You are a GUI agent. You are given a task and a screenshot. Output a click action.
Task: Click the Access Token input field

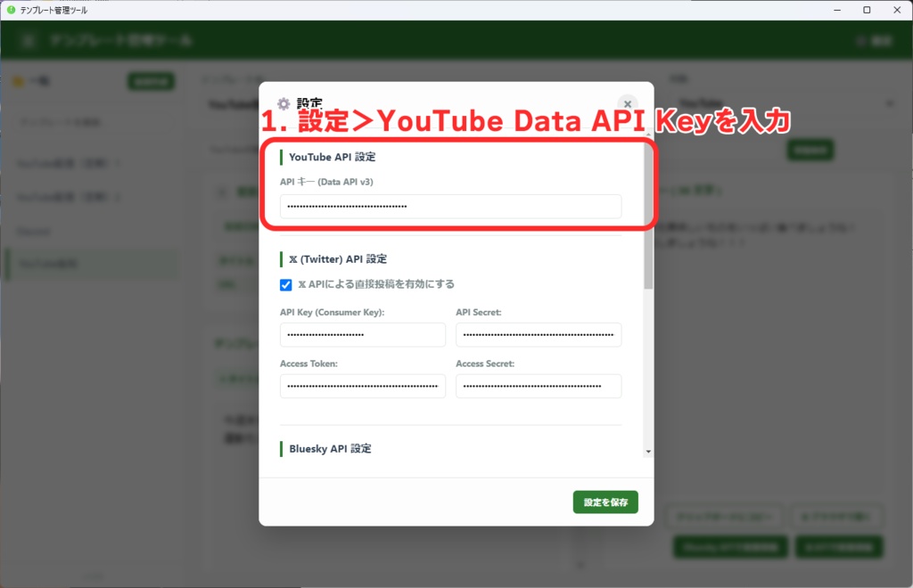pos(362,386)
